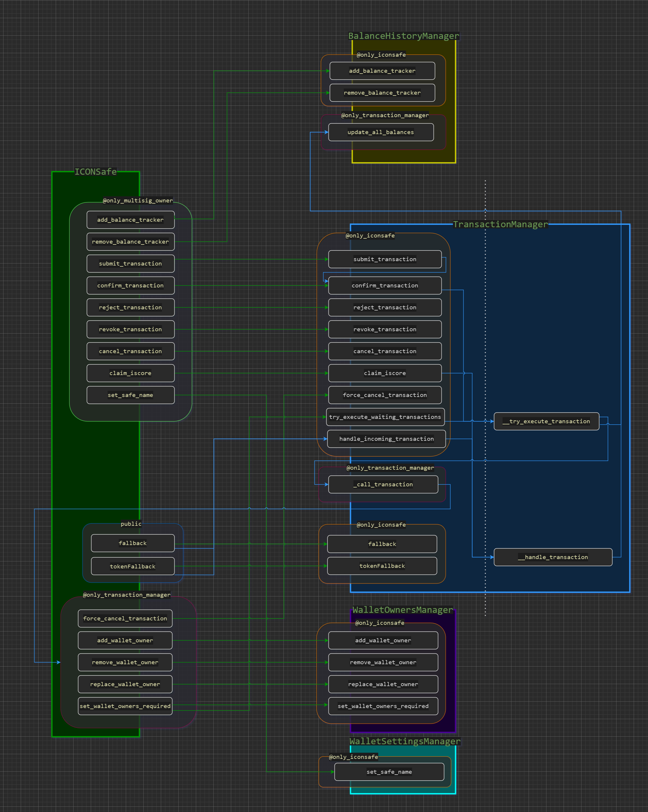648x812 pixels.
Task: Click the TransactionManager group title
Action: [501, 224]
